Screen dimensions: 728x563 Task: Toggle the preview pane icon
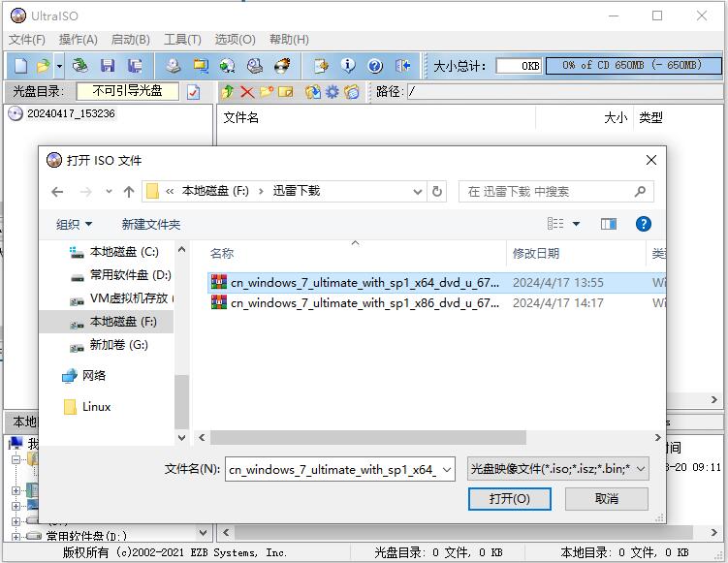pos(608,224)
